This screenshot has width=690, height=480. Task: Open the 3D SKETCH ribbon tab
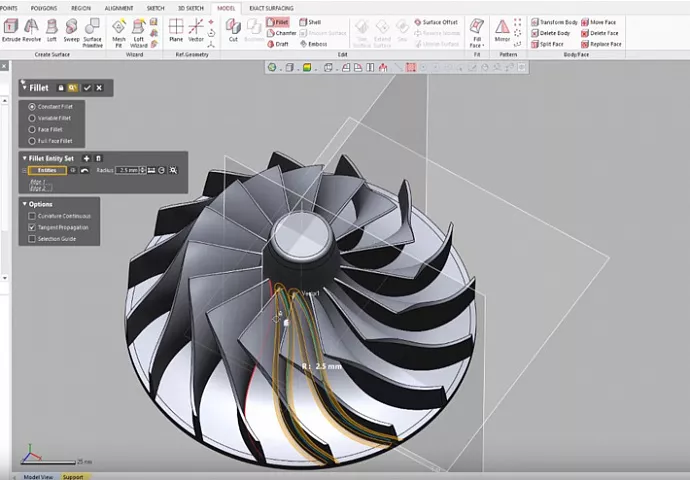pos(191,8)
